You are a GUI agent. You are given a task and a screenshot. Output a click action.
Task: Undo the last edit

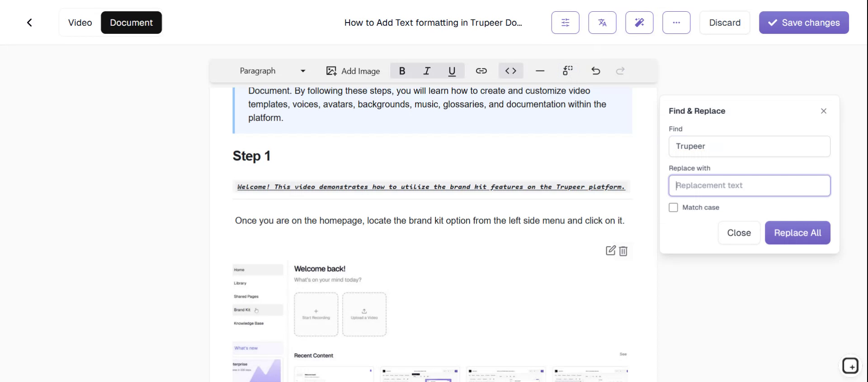(x=596, y=71)
